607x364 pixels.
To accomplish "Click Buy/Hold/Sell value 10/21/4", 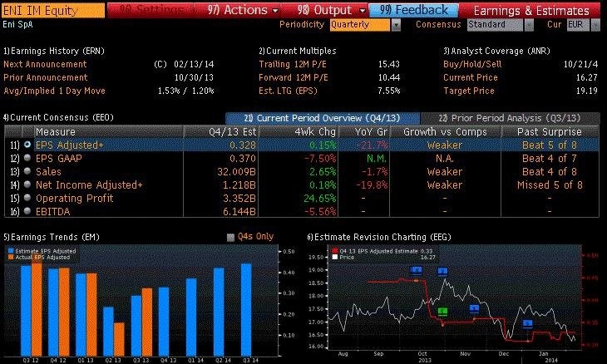I will click(580, 64).
